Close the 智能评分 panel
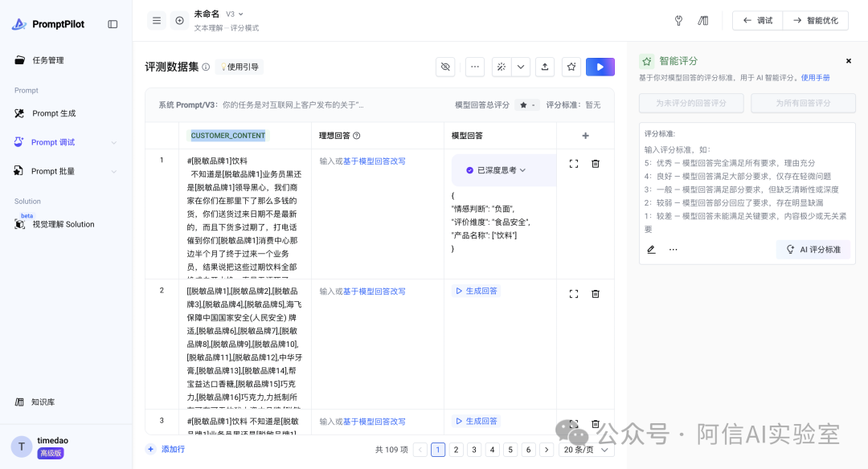868x469 pixels. pyautogui.click(x=849, y=61)
